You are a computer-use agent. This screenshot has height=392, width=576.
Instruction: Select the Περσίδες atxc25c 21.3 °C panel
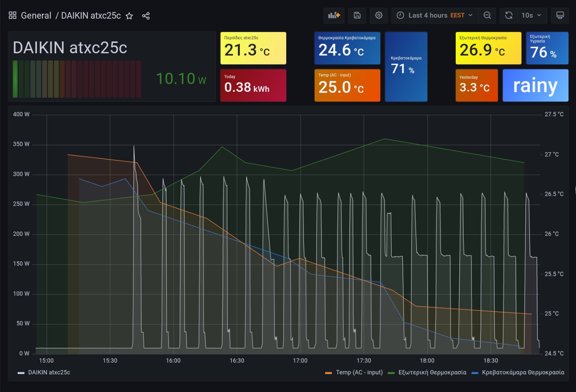point(253,48)
